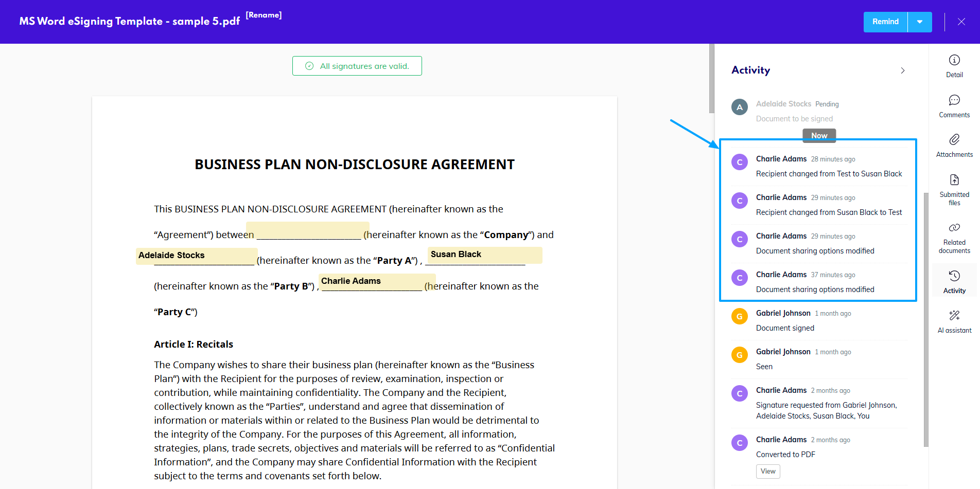Open the Detail panel icon
This screenshot has width=980, height=489.
954,61
